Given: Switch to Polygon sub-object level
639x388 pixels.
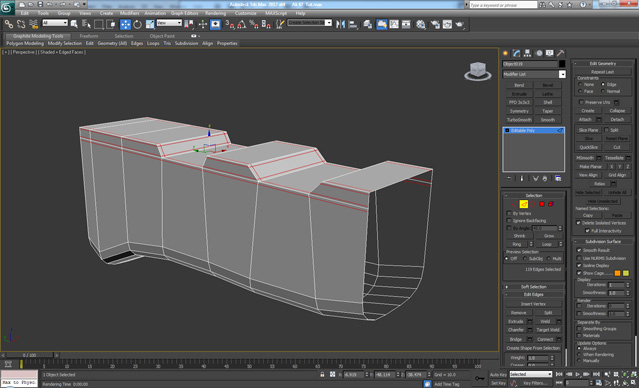Looking at the screenshot, I should 542,204.
